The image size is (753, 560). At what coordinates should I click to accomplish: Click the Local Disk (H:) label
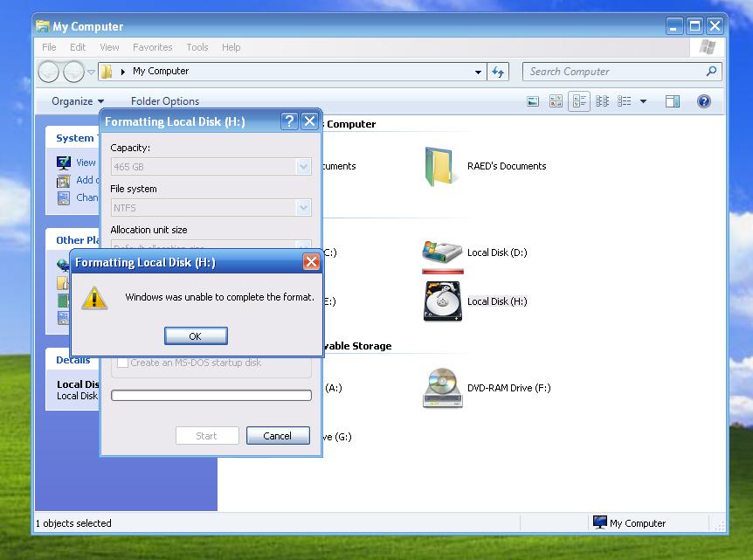pos(497,301)
